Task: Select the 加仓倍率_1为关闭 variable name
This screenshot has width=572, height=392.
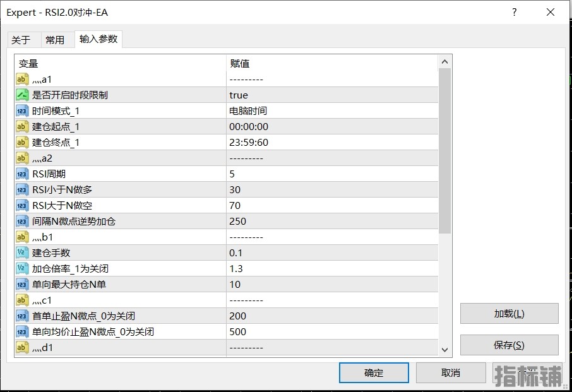Action: coord(70,269)
